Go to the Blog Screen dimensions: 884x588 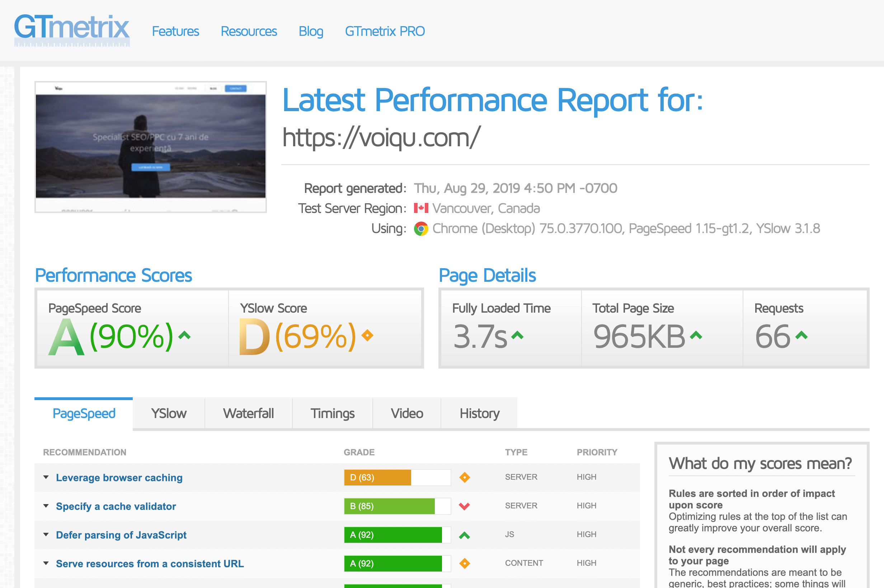click(x=311, y=32)
